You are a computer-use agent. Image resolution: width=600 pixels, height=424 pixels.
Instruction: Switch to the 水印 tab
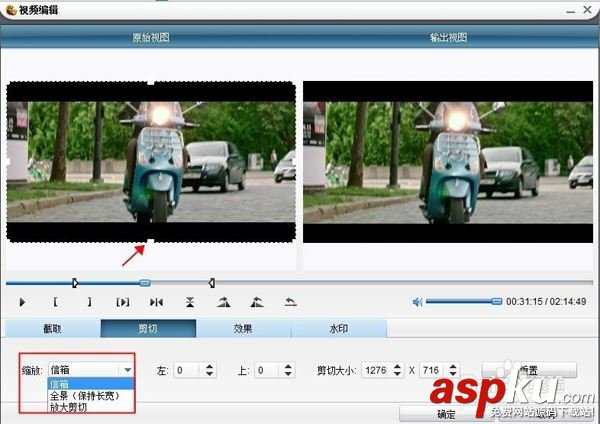pyautogui.click(x=339, y=328)
